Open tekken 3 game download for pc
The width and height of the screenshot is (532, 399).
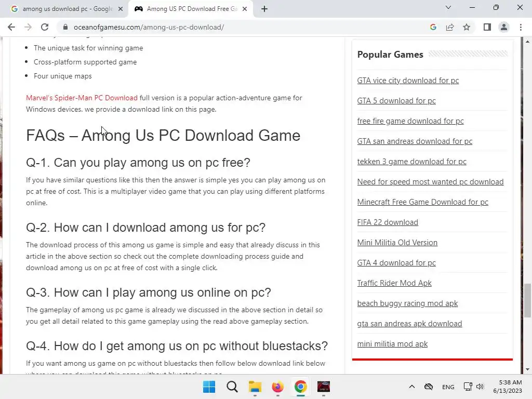click(x=411, y=162)
